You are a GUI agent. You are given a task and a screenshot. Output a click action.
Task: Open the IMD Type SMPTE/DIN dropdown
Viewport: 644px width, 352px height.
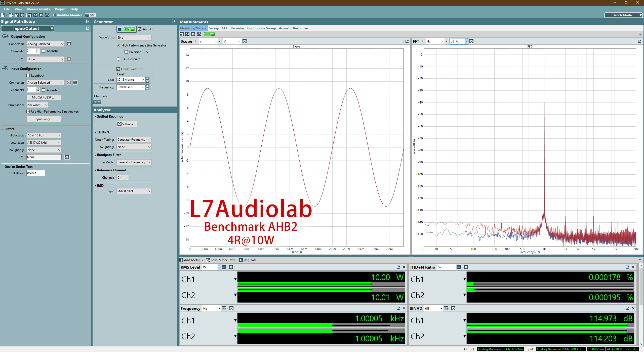[134, 191]
